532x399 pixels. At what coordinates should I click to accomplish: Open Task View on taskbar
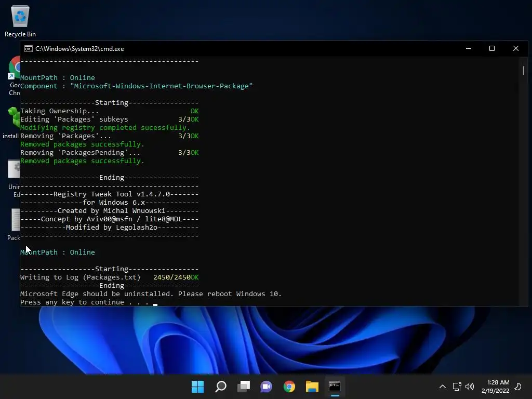pyautogui.click(x=243, y=387)
